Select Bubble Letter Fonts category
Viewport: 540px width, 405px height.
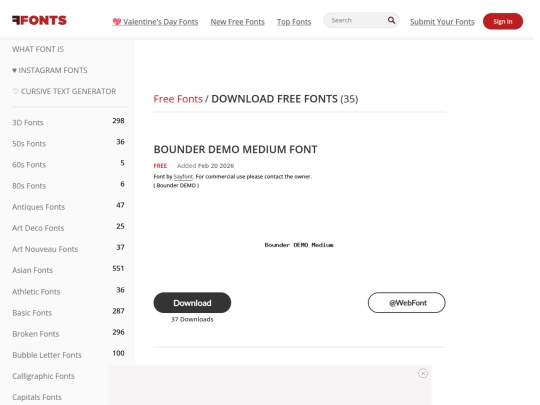click(47, 355)
